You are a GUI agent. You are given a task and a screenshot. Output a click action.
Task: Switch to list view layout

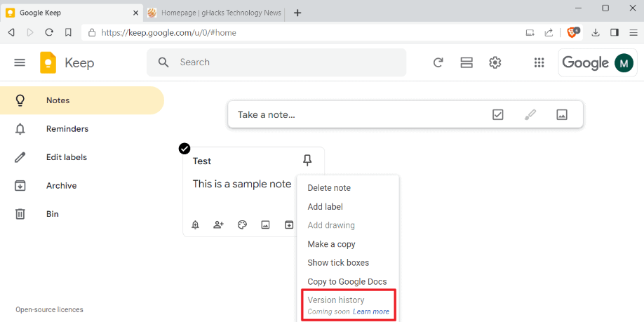467,62
